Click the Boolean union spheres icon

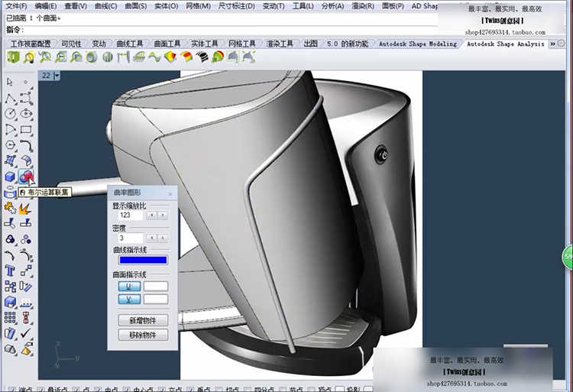click(26, 177)
